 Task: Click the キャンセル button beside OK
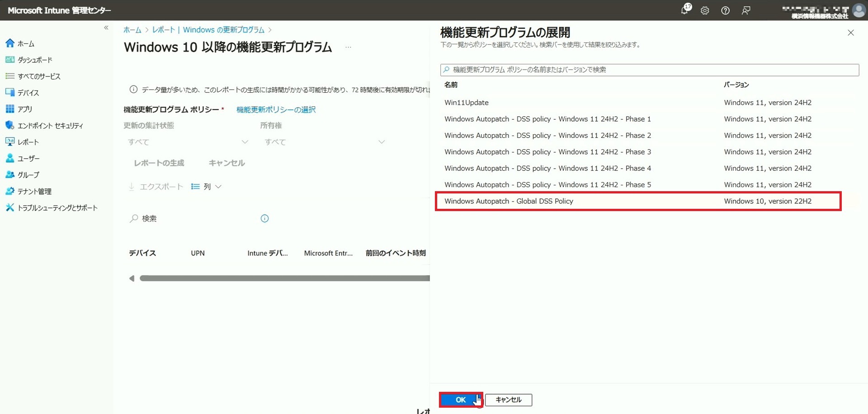(x=509, y=400)
